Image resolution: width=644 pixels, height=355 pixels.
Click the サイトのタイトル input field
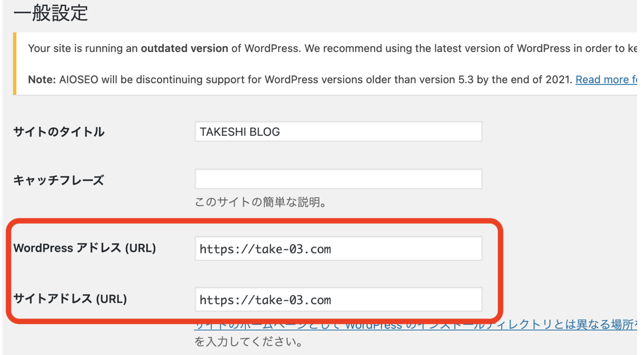coord(338,132)
